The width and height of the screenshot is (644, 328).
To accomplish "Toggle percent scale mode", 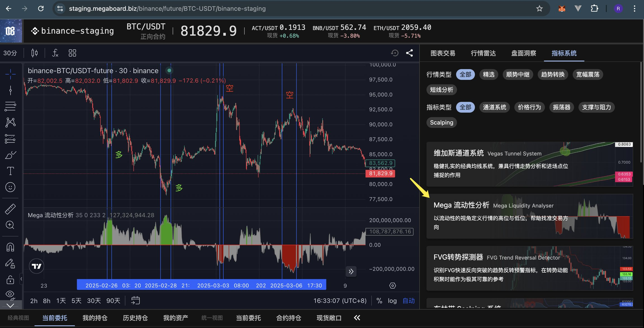I will 379,301.
